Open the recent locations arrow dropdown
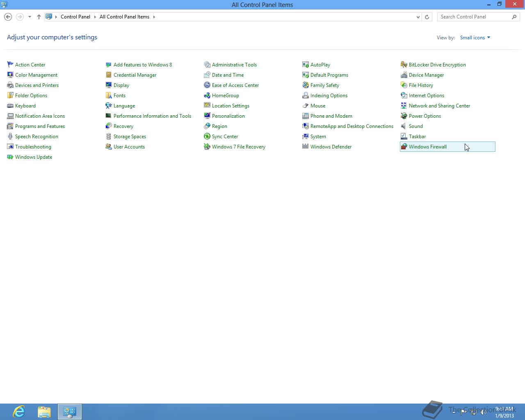 (30, 17)
